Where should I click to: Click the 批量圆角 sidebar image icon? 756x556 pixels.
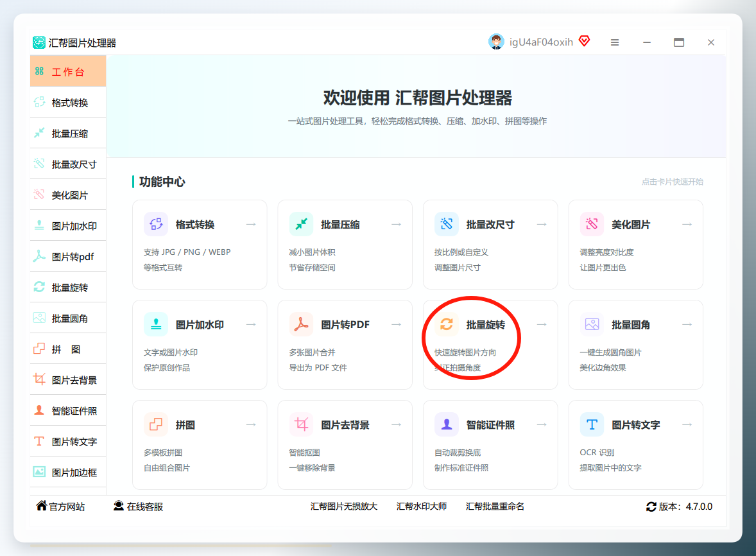(39, 318)
